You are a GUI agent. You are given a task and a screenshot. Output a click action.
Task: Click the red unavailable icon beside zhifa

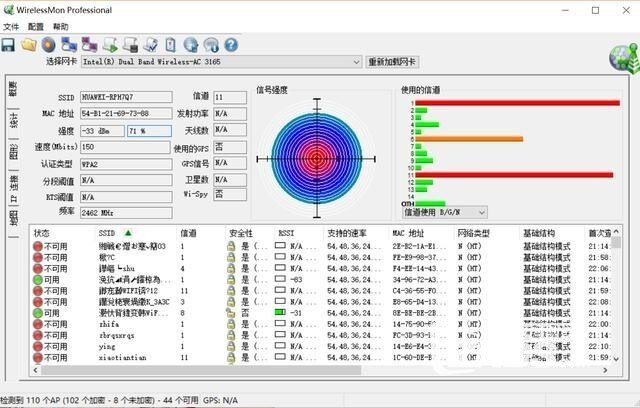(37, 324)
